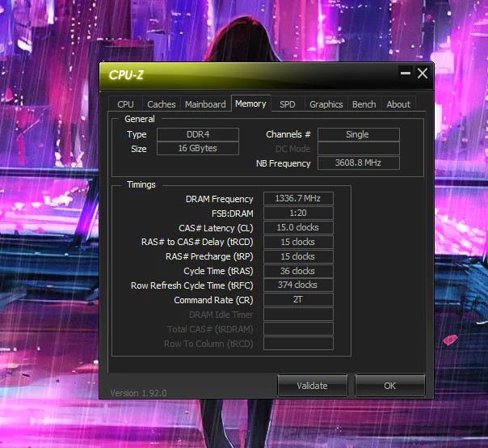Click the Cycle Time (tRAS) label
488x448 pixels.
pyautogui.click(x=218, y=271)
